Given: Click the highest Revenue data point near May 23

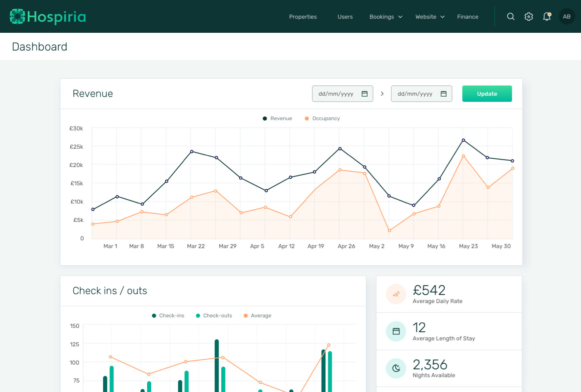Looking at the screenshot, I should pyautogui.click(x=463, y=140).
